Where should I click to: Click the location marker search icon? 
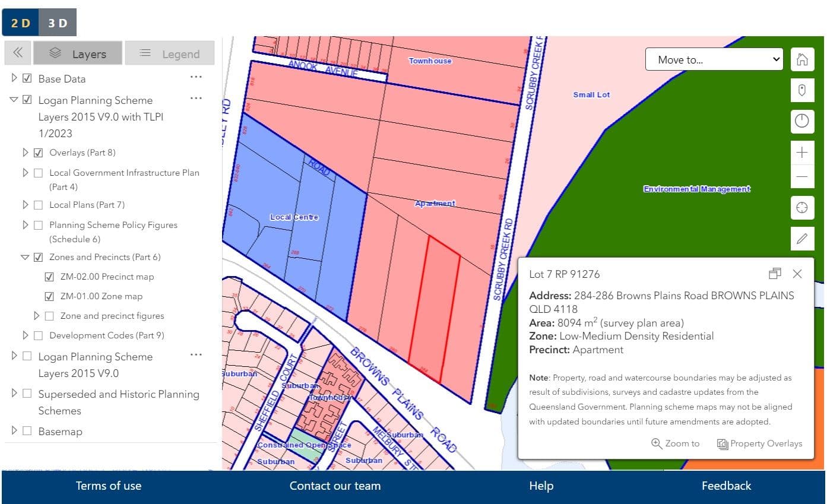tap(802, 90)
